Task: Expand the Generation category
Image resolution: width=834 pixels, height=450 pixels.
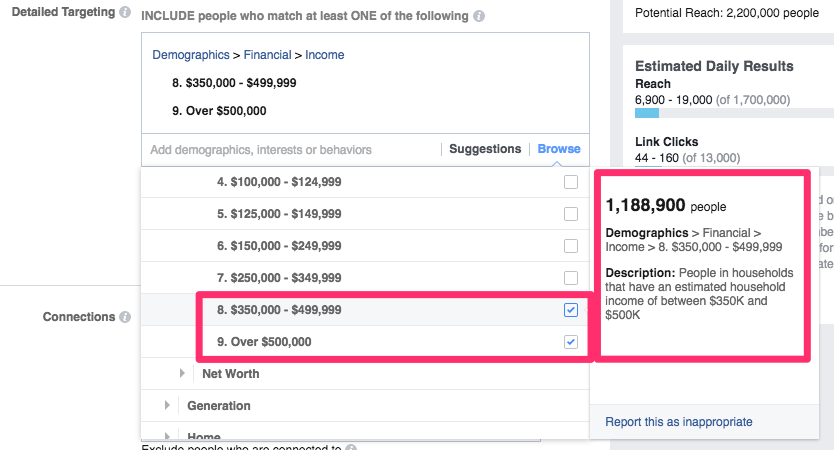Action: [167, 406]
